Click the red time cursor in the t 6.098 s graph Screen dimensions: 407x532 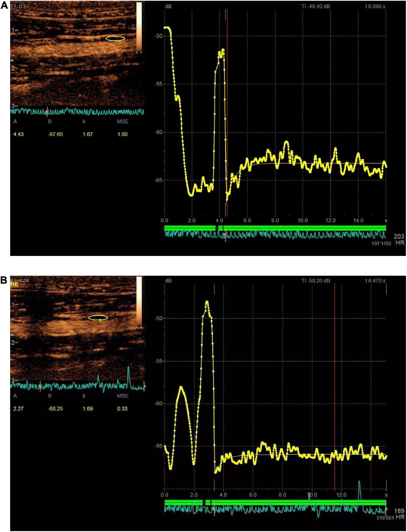tap(227, 113)
